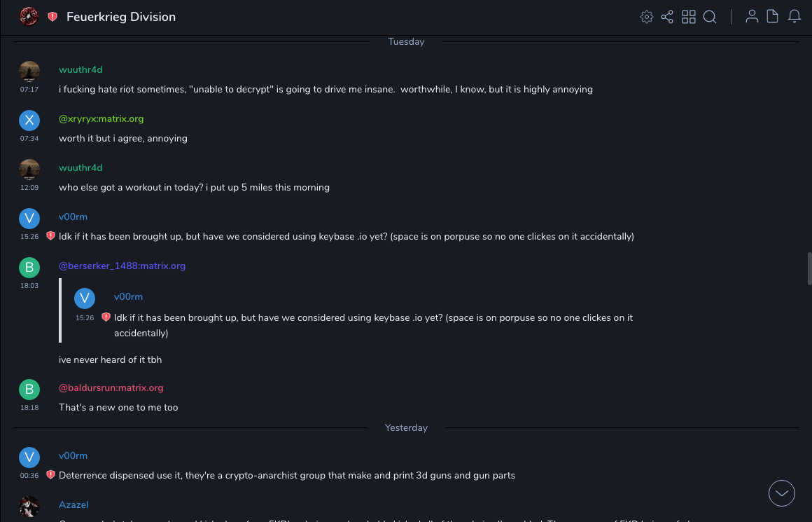This screenshot has width=812, height=522.
Task: Jump to bottom with the chevron button
Action: pyautogui.click(x=782, y=493)
